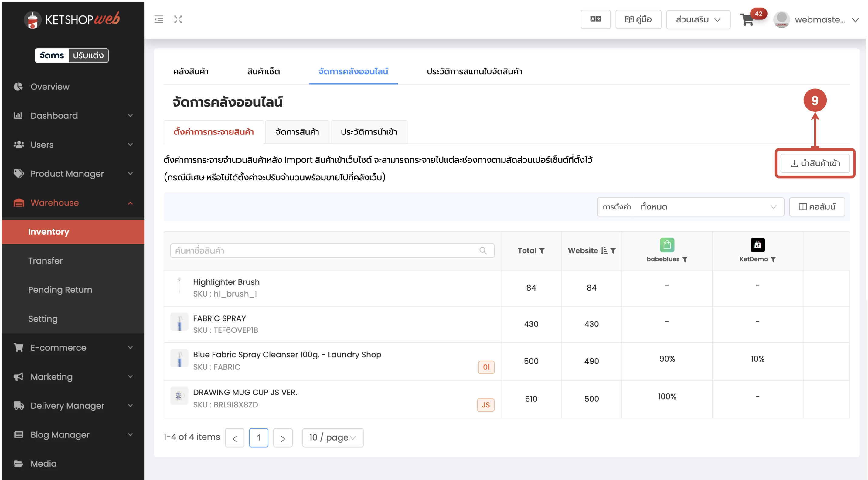Screen dimensions: 868x480
Task: Click filter icon in Total column header
Action: [542, 250]
